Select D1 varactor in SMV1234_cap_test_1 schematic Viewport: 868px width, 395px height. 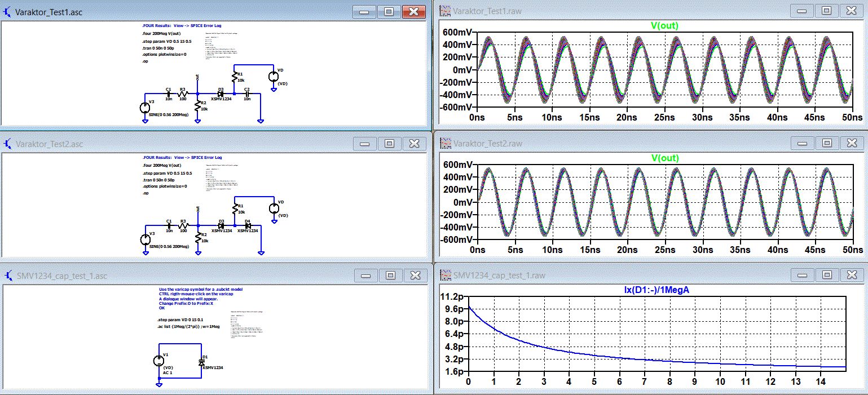201,362
